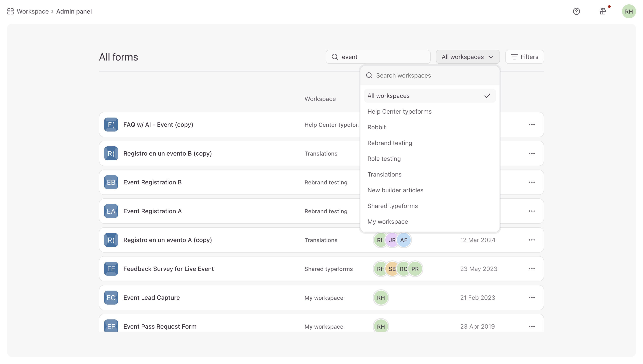Open the Filters panel
The image size is (643, 364).
[x=524, y=57]
